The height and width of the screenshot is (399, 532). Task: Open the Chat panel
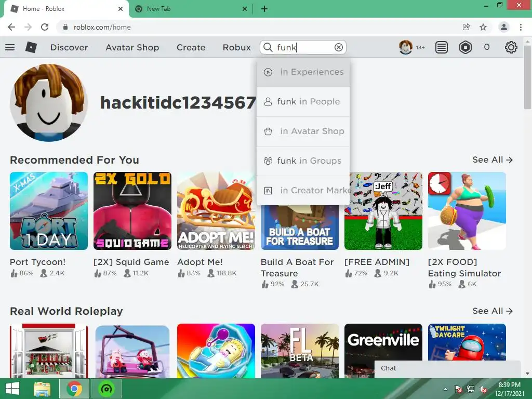click(x=447, y=369)
